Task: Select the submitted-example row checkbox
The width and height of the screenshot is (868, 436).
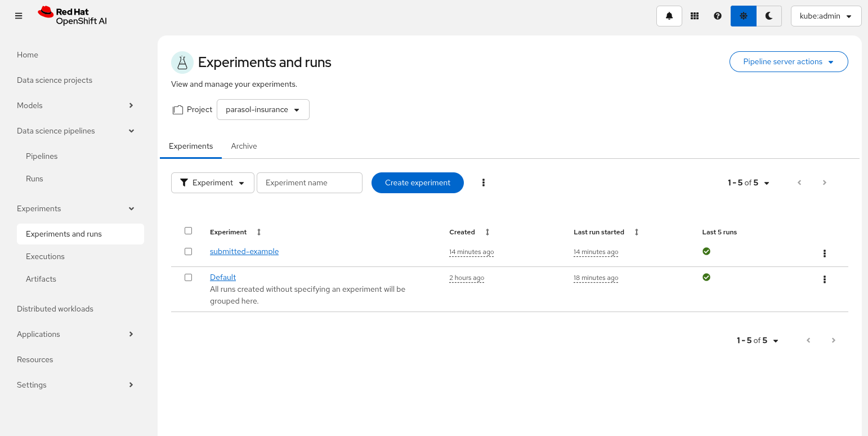Action: click(x=189, y=251)
